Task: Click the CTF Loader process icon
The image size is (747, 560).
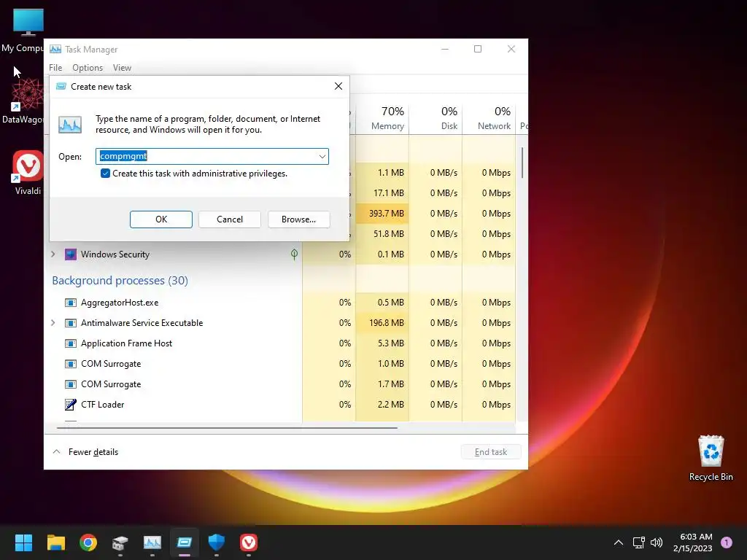Action: 71,404
